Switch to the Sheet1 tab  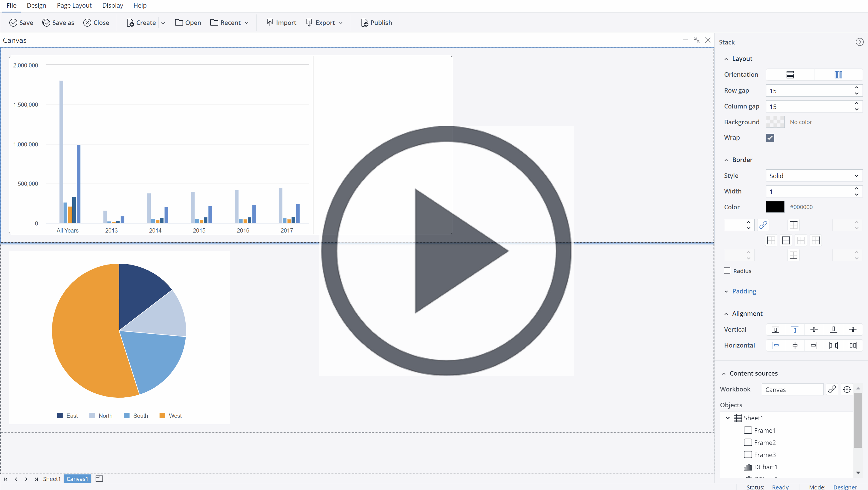pos(52,479)
